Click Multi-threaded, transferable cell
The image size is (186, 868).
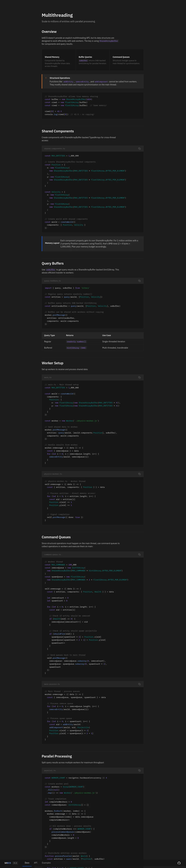pyautogui.click(x=115, y=348)
